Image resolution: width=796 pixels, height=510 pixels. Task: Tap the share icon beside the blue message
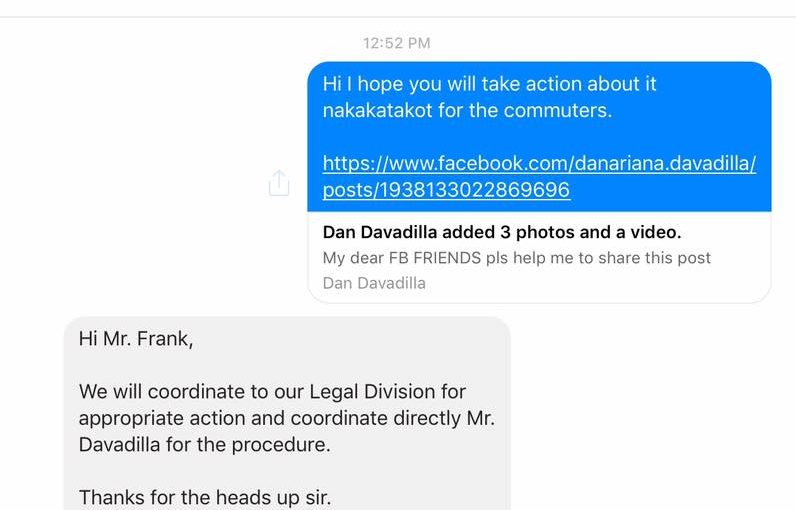click(x=279, y=183)
